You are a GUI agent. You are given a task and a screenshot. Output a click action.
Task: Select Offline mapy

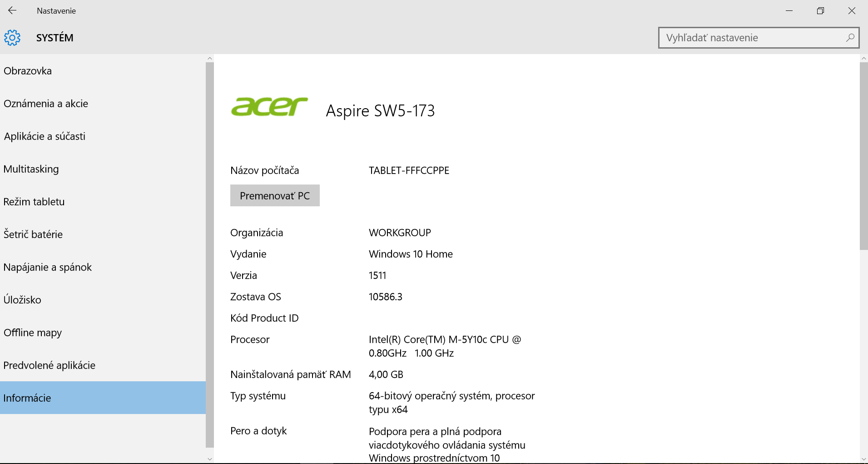(103, 333)
